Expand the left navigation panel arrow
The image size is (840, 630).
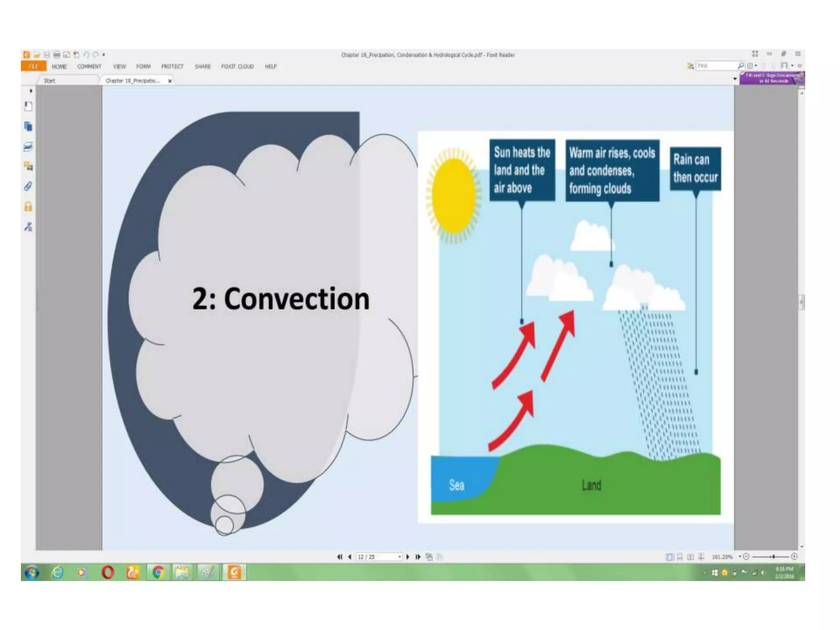[31, 91]
